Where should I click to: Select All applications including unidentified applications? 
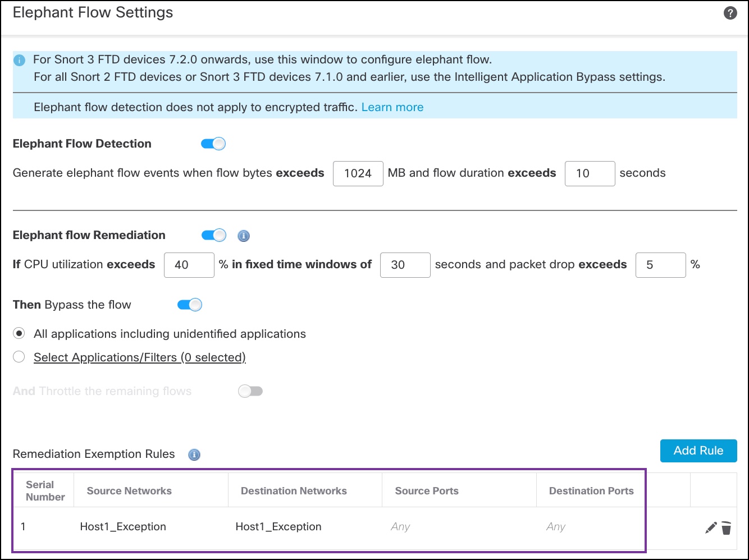pyautogui.click(x=19, y=334)
